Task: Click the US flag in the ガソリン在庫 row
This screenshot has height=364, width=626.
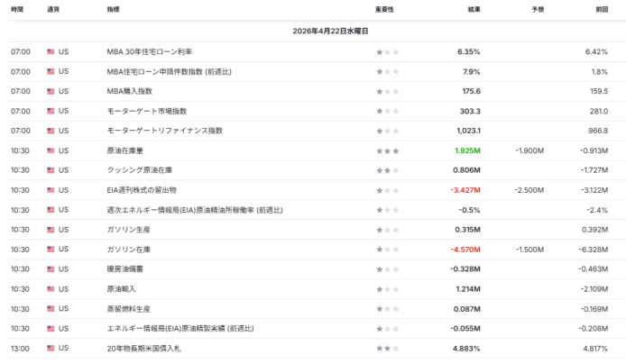Action: point(51,250)
